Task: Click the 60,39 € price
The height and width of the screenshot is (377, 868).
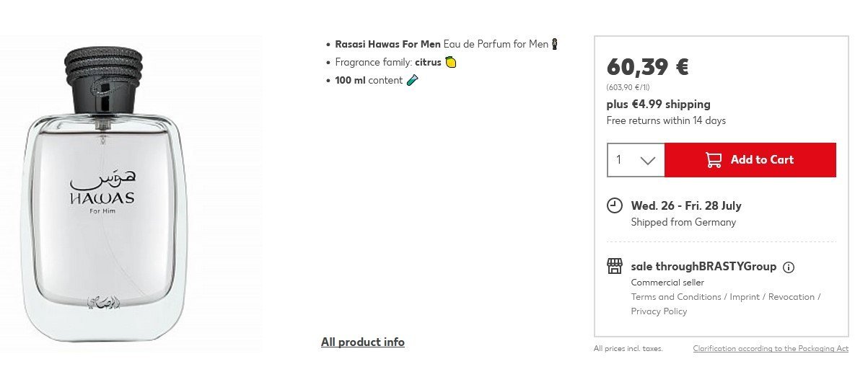Action: coord(647,66)
